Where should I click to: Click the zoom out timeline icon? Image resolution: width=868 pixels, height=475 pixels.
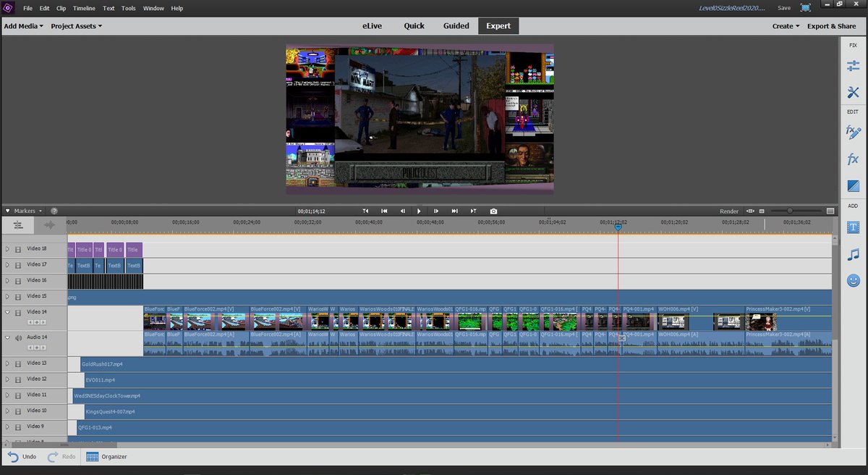[762, 211]
